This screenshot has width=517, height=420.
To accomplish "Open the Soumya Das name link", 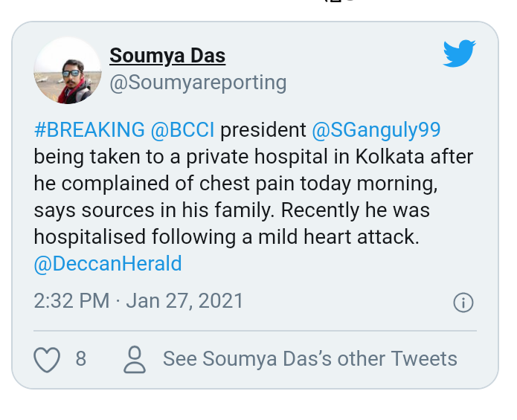I will pos(167,55).
